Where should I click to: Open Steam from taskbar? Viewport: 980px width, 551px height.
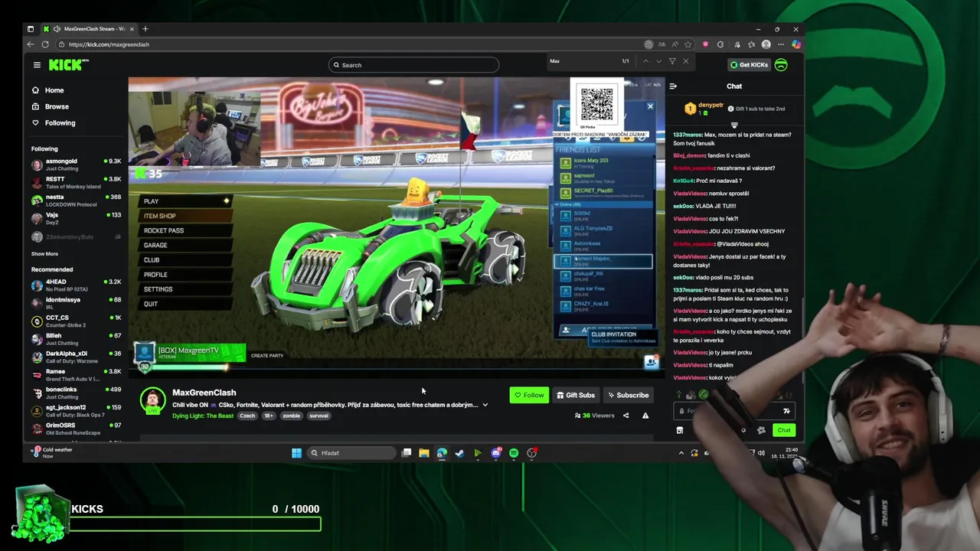[459, 453]
